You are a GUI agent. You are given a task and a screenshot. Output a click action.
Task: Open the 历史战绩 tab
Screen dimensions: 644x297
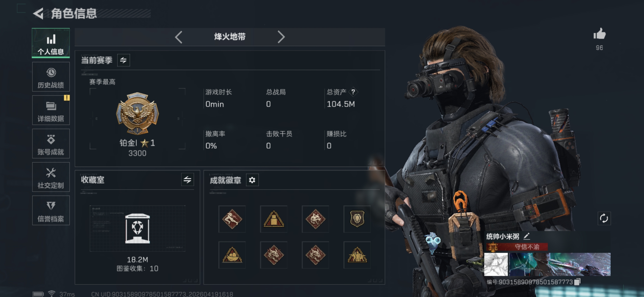pyautogui.click(x=51, y=77)
